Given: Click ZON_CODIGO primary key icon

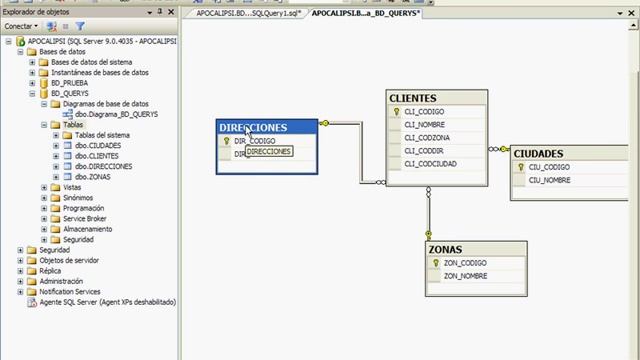Looking at the screenshot, I should [436, 263].
